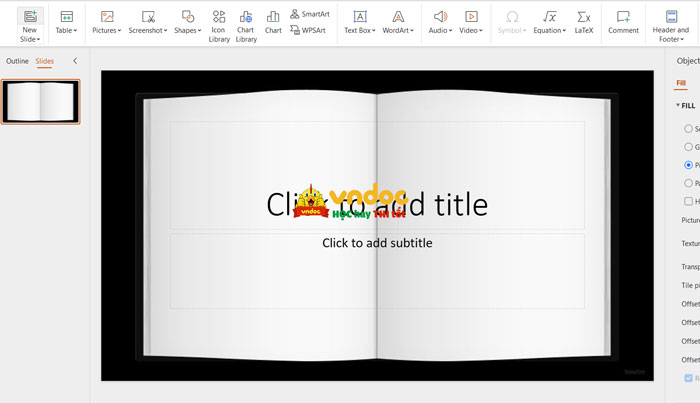The width and height of the screenshot is (700, 403).
Task: Open the Icon Library
Action: [218, 17]
